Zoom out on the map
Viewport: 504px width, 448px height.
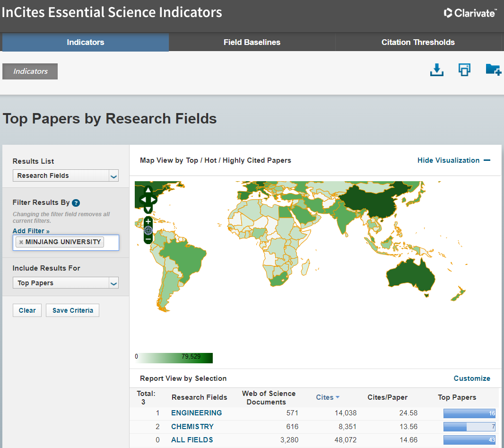(x=148, y=239)
